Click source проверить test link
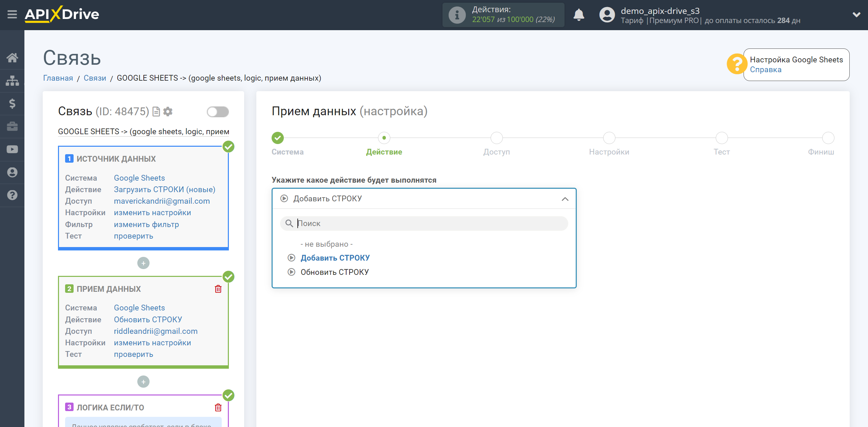868x427 pixels. tap(133, 236)
